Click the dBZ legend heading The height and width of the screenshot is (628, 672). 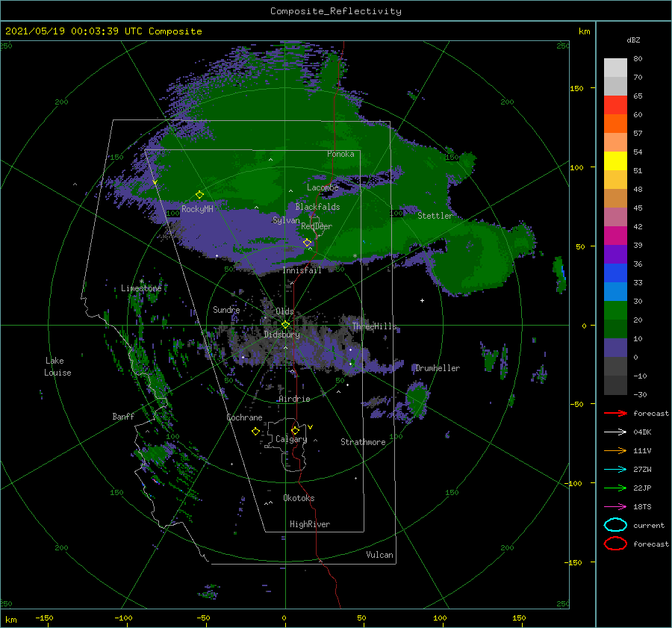tap(633, 40)
